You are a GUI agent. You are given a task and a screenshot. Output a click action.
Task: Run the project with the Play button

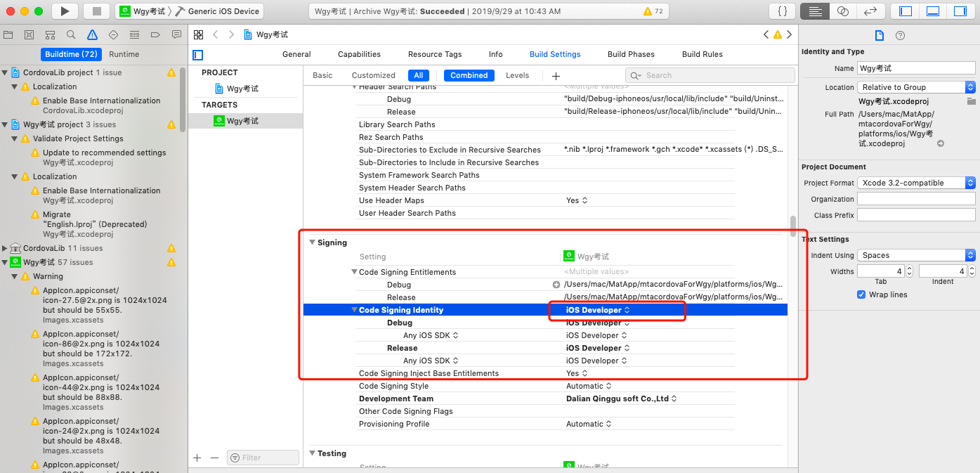[65, 11]
